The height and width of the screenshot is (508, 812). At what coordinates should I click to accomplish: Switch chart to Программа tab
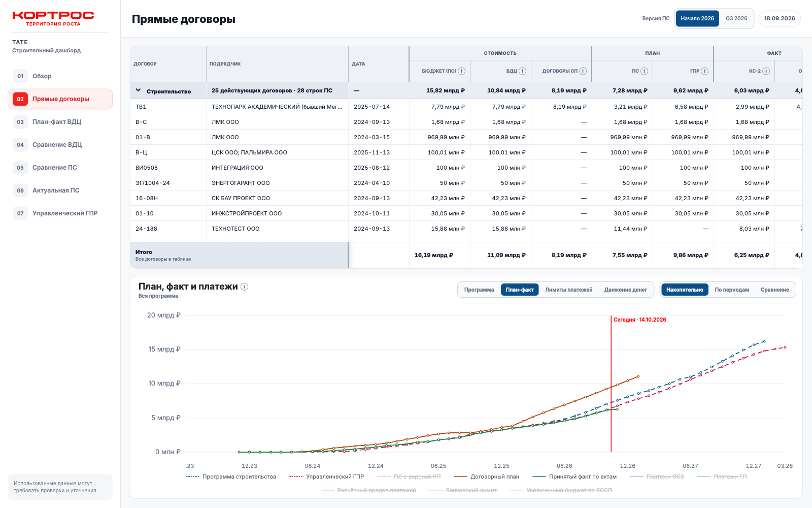(x=479, y=290)
